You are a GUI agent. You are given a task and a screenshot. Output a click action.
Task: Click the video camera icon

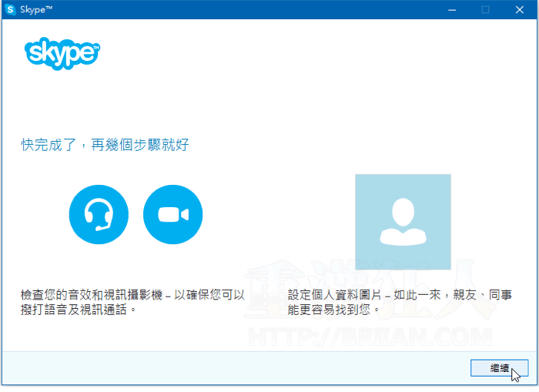(x=172, y=214)
